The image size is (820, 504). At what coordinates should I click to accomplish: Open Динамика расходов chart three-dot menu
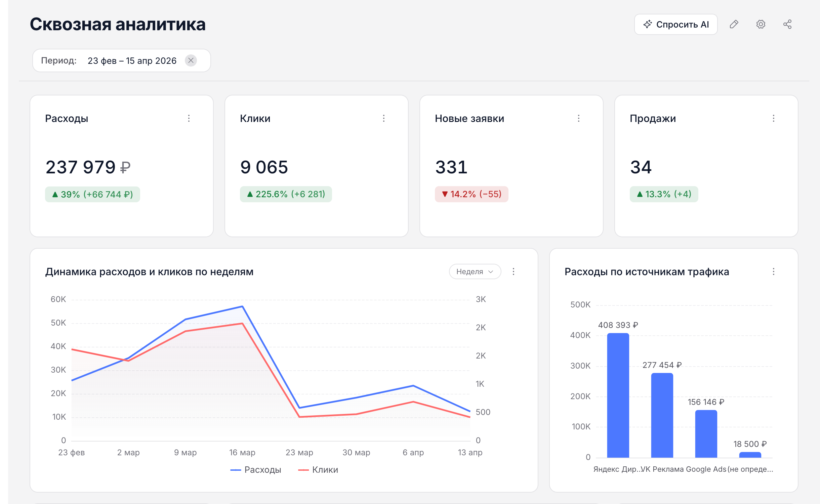[x=514, y=271]
